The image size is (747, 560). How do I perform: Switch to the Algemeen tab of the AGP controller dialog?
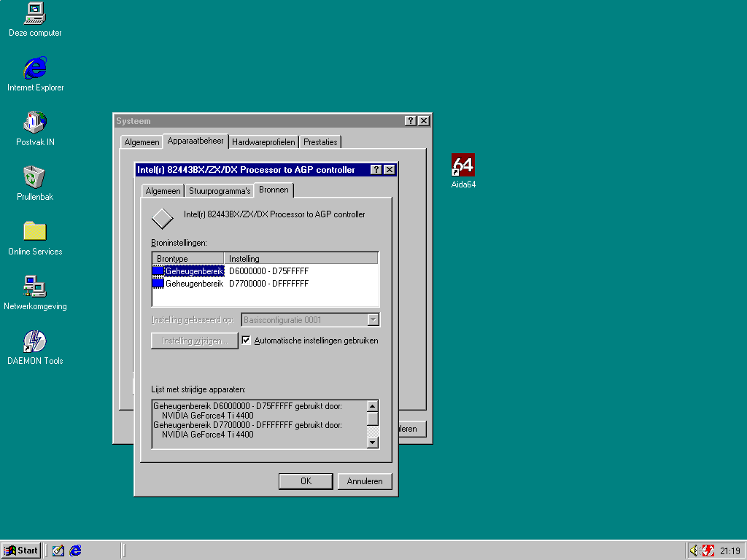click(x=163, y=191)
